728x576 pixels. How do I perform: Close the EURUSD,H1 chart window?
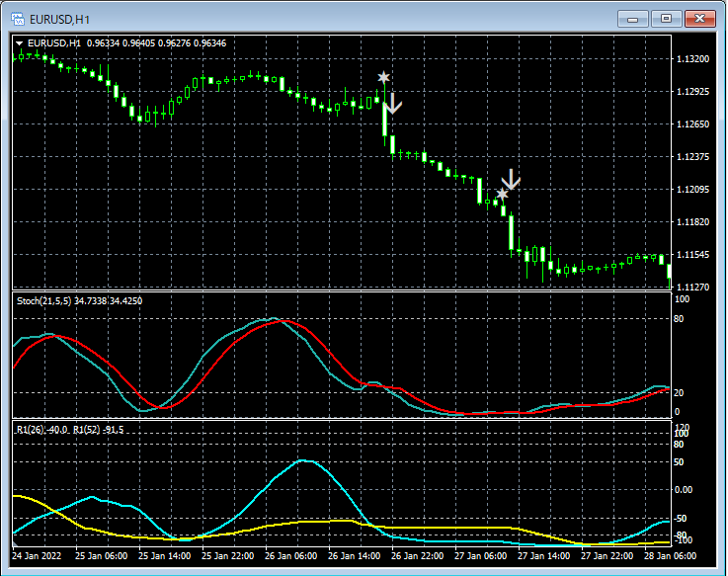point(700,18)
